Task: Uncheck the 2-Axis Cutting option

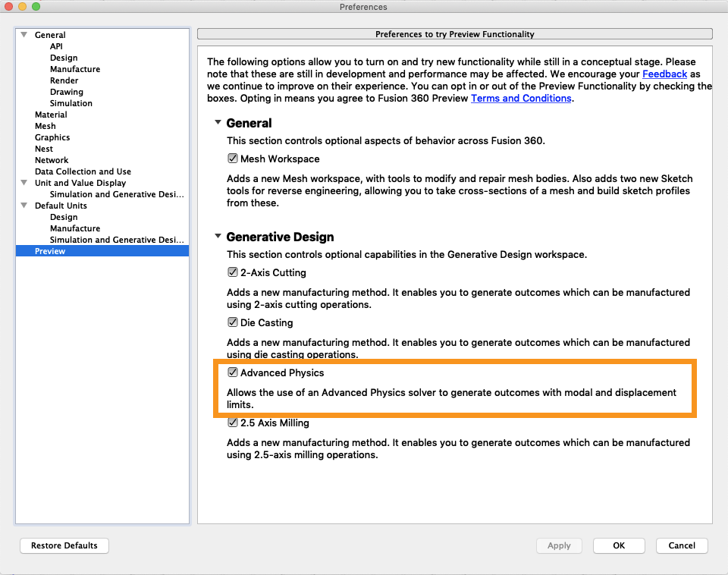Action: (x=233, y=272)
